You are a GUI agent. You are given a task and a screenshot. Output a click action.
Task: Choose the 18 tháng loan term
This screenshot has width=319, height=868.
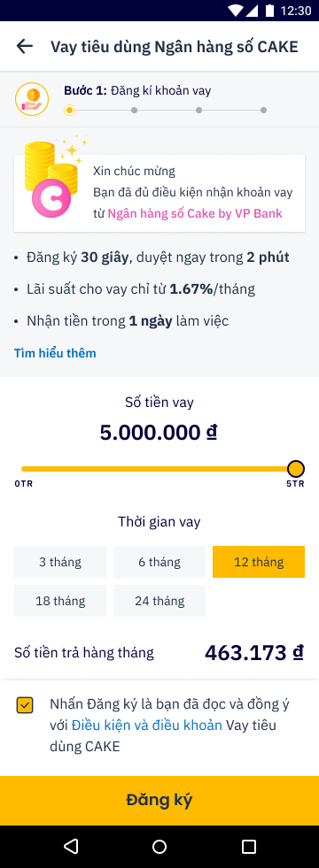point(60,601)
